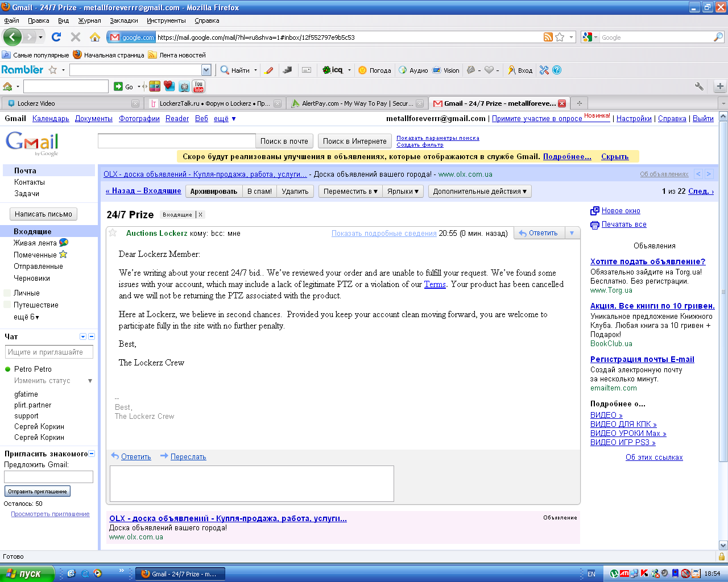Click Написать письмо to compose
This screenshot has width=728, height=582.
point(44,214)
